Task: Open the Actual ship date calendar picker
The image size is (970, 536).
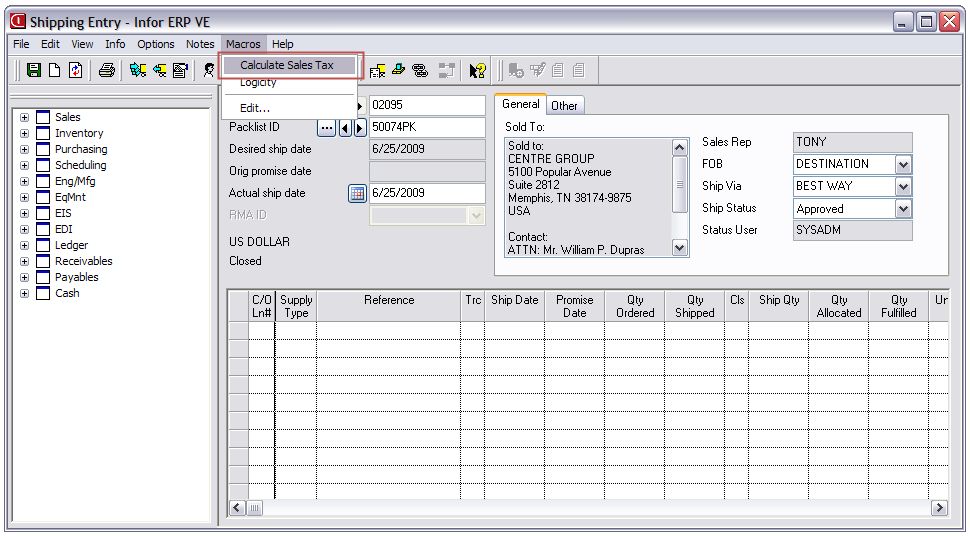Action: tap(357, 193)
